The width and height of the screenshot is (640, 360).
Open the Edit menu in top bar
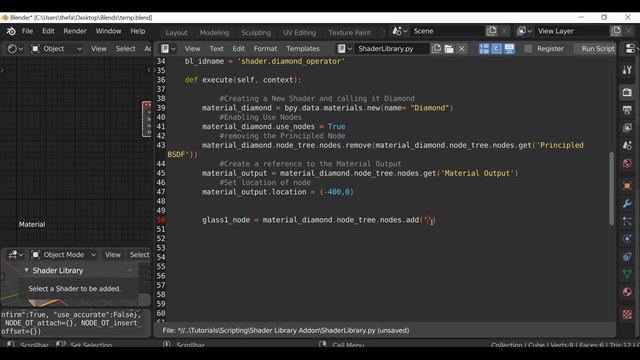(x=48, y=31)
